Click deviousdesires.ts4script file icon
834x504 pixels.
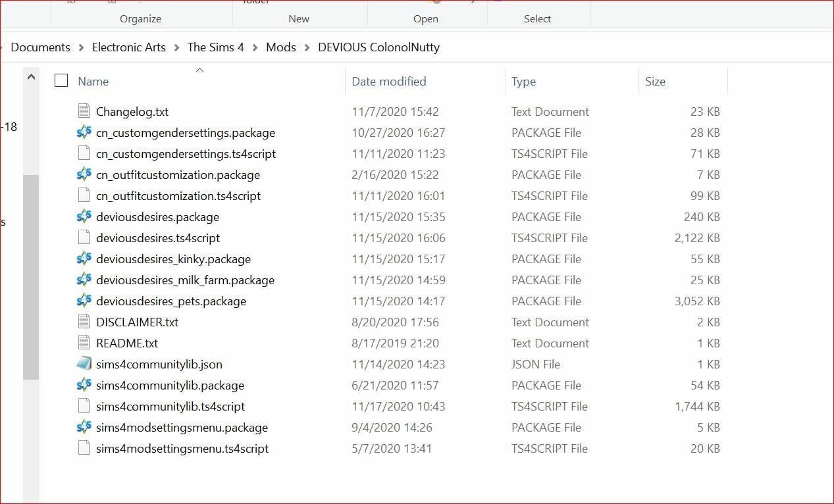[84, 238]
